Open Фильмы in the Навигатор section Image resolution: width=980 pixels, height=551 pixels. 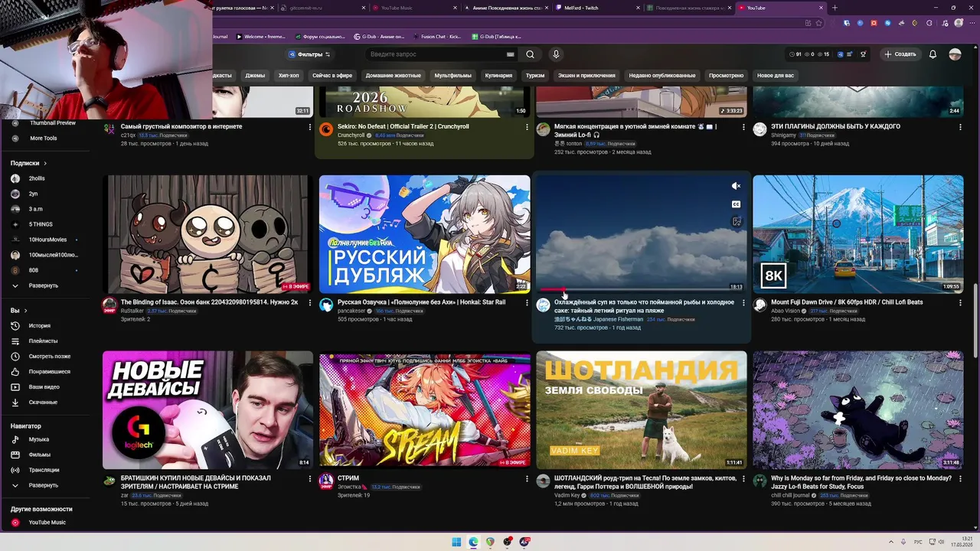coord(46,455)
